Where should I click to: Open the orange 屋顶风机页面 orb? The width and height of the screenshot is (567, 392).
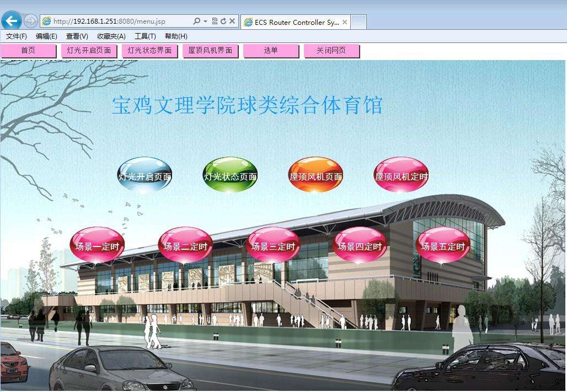pos(315,176)
